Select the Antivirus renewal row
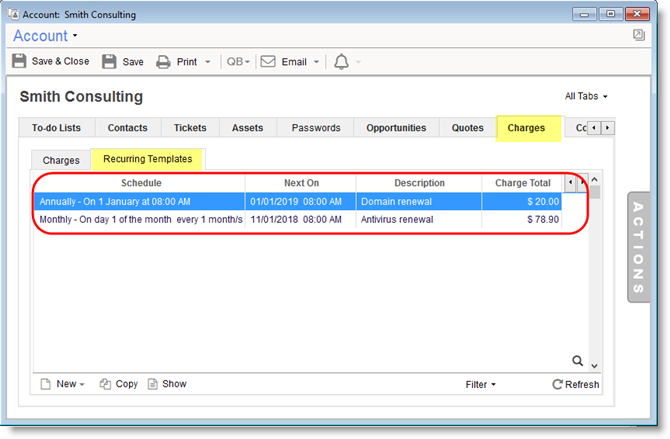 (300, 219)
